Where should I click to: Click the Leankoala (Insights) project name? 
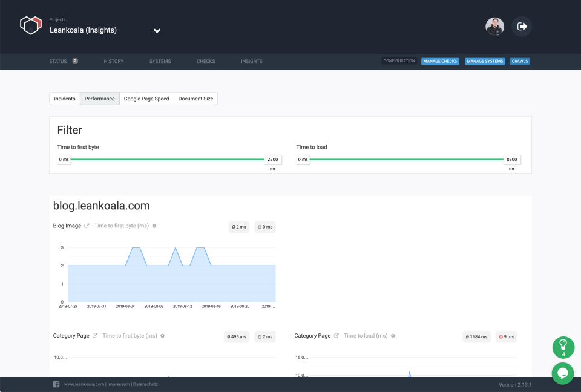point(83,30)
